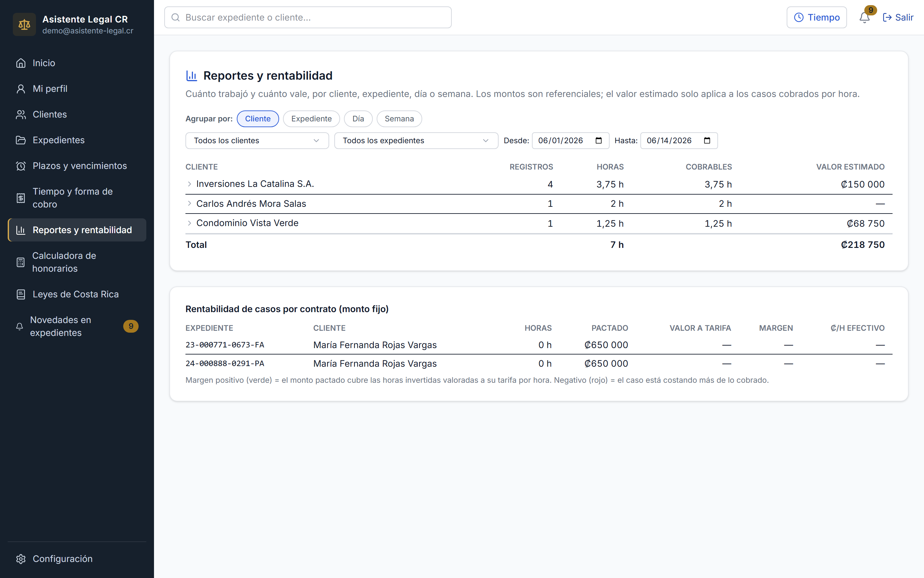Click demo@asistente-legal.cr email in sidebar
Viewport: 924px width, 578px height.
tap(88, 31)
